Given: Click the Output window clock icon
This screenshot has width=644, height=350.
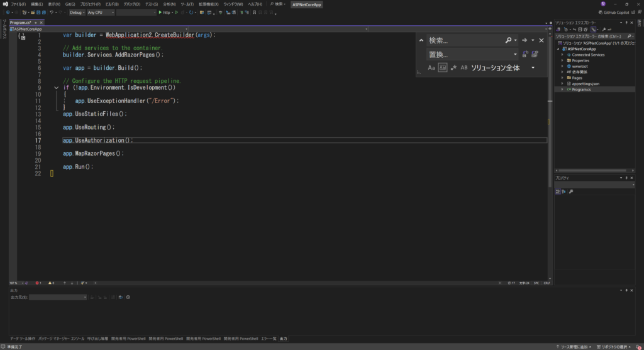Looking at the screenshot, I should click(x=128, y=297).
